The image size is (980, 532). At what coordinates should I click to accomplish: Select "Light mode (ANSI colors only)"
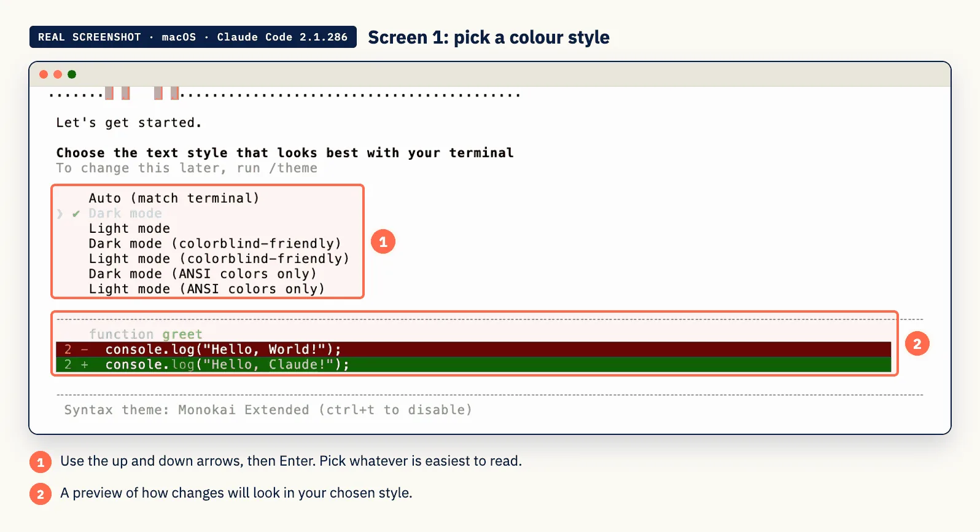206,289
